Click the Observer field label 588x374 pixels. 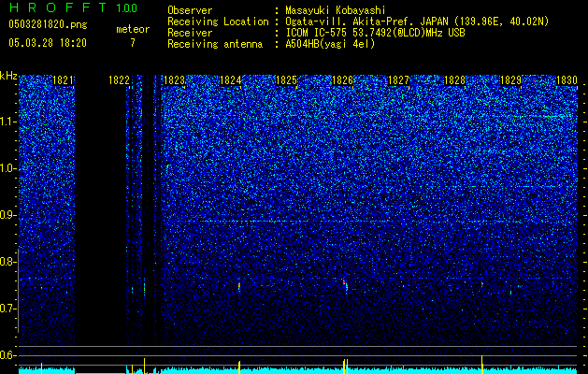click(190, 10)
